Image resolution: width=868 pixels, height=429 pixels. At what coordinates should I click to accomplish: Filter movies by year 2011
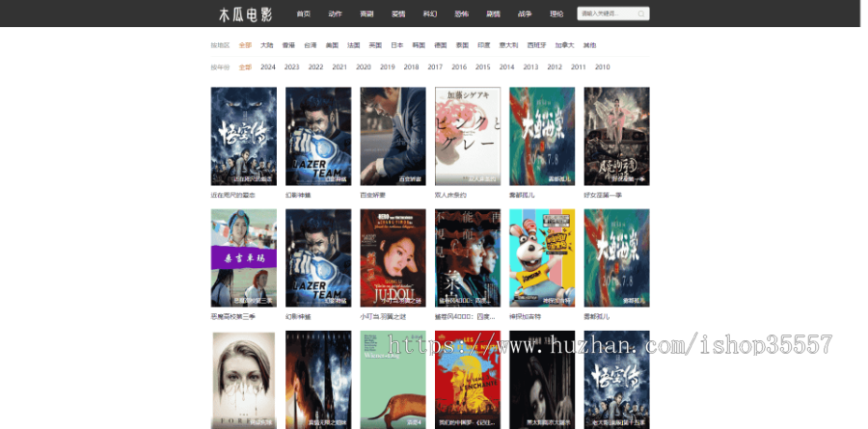pos(579,67)
